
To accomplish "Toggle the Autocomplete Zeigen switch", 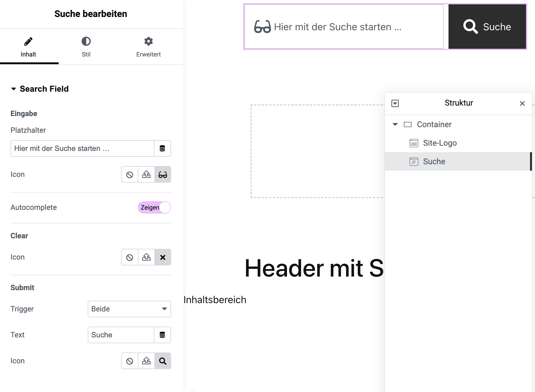I will (x=154, y=207).
